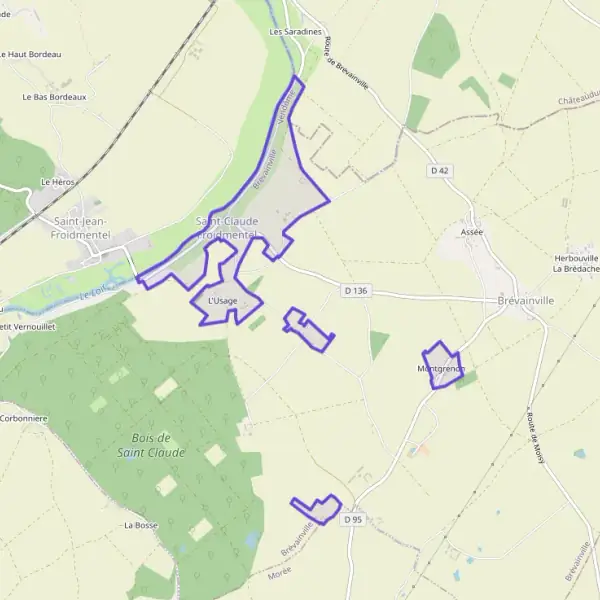Click the D 95 road shield
The height and width of the screenshot is (600, 600).
(x=353, y=519)
